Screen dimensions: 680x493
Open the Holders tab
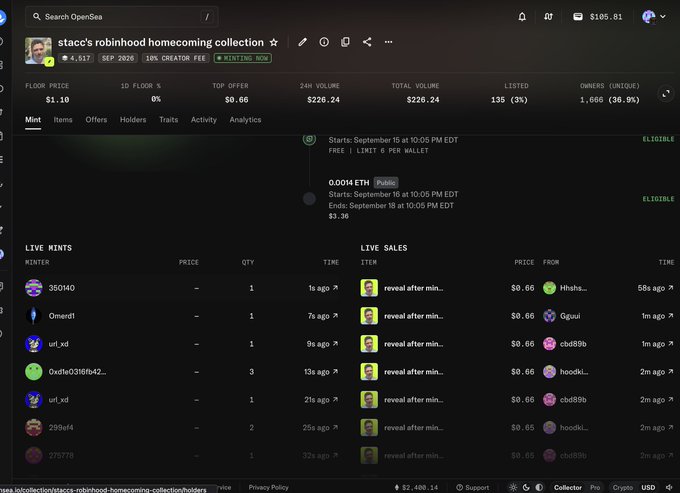(133, 120)
